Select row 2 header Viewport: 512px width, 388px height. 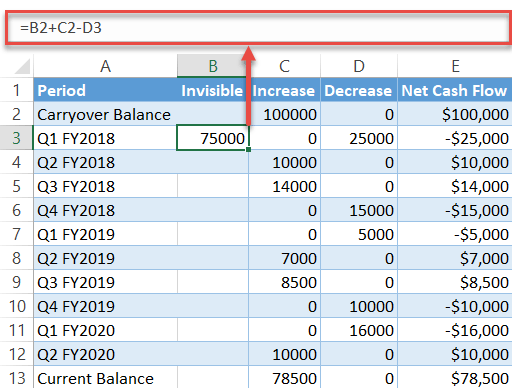(x=17, y=114)
